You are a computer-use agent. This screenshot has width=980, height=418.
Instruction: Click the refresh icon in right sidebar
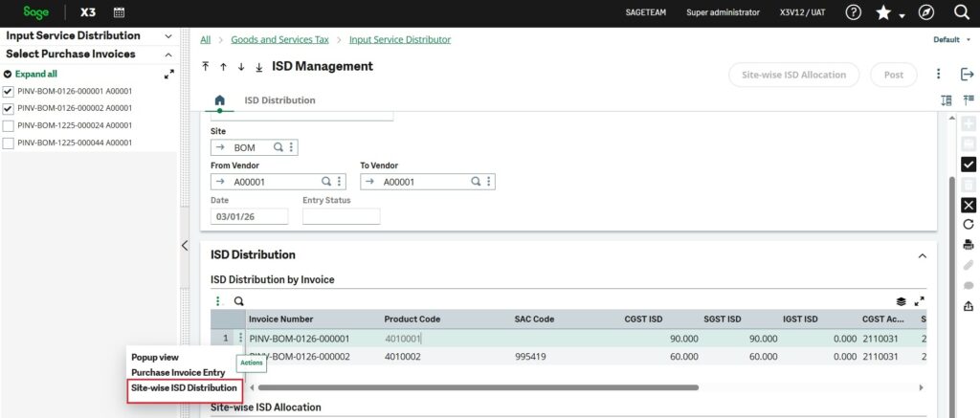968,224
